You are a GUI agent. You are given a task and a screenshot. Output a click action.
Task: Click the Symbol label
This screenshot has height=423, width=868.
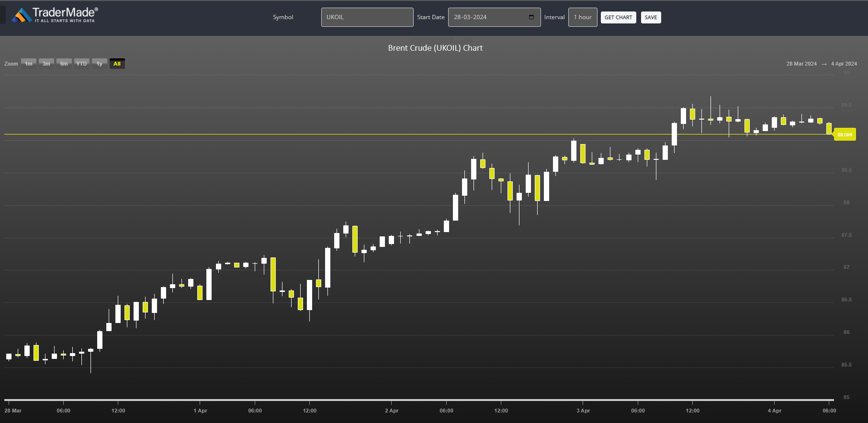283,17
